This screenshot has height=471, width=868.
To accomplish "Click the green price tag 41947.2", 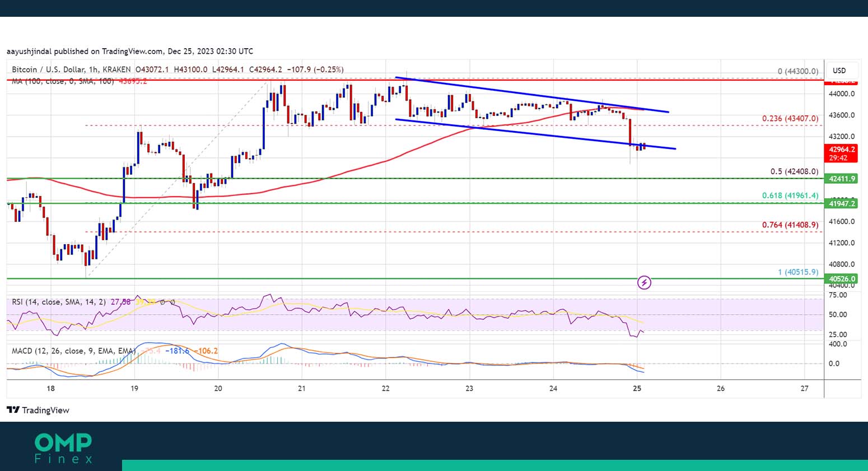I will point(842,203).
